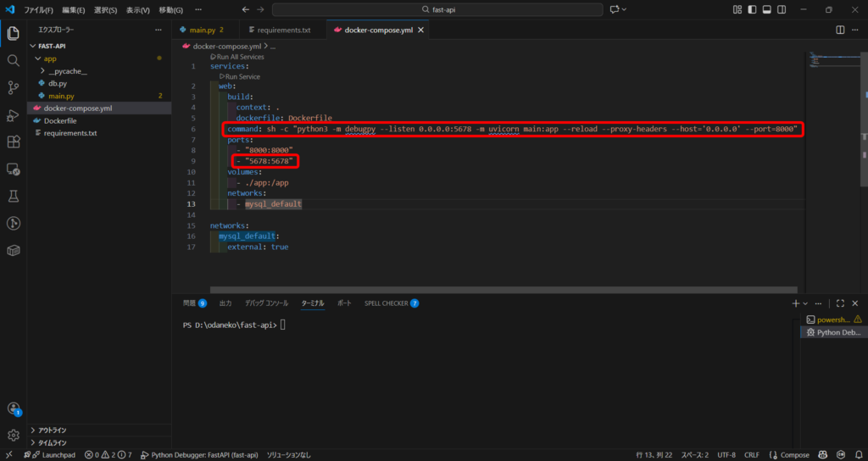Click the split editor right icon
Image resolution: width=868 pixels, height=461 pixels.
(840, 30)
